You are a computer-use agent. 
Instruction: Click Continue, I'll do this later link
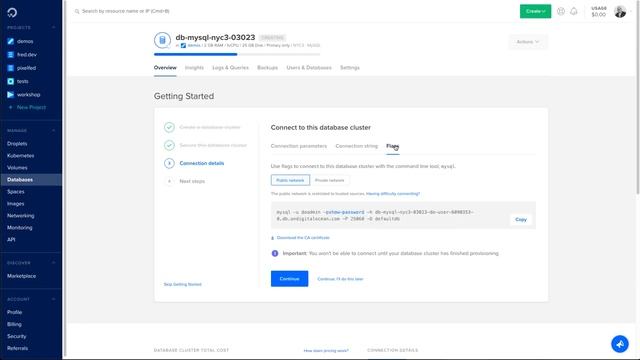(340, 279)
